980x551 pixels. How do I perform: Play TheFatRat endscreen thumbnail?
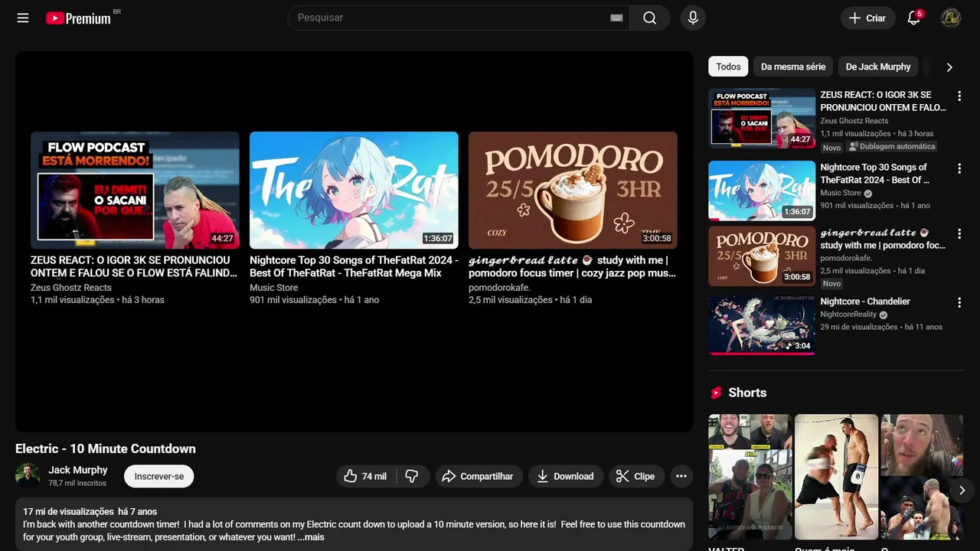point(354,190)
